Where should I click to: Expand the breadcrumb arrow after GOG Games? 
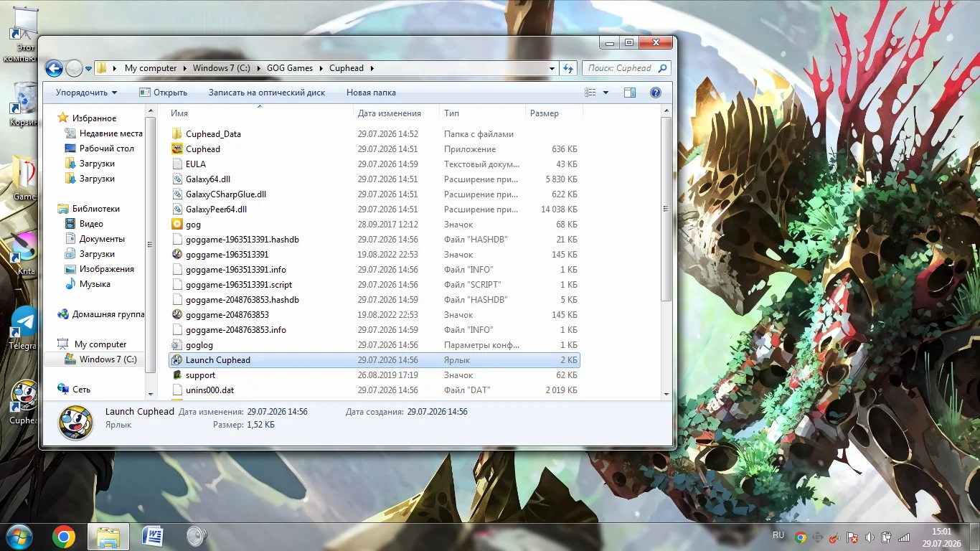pos(321,68)
